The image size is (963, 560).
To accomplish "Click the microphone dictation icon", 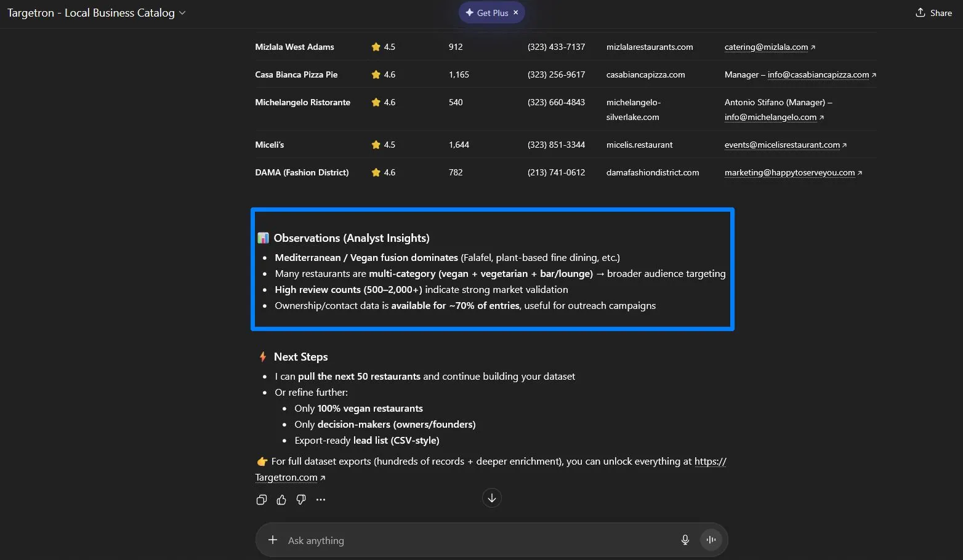I will tap(685, 540).
